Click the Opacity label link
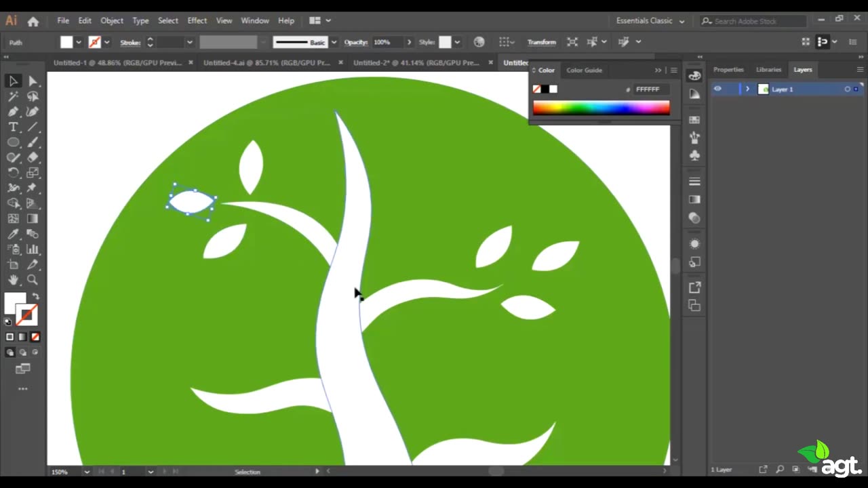The image size is (868, 488). coord(356,42)
